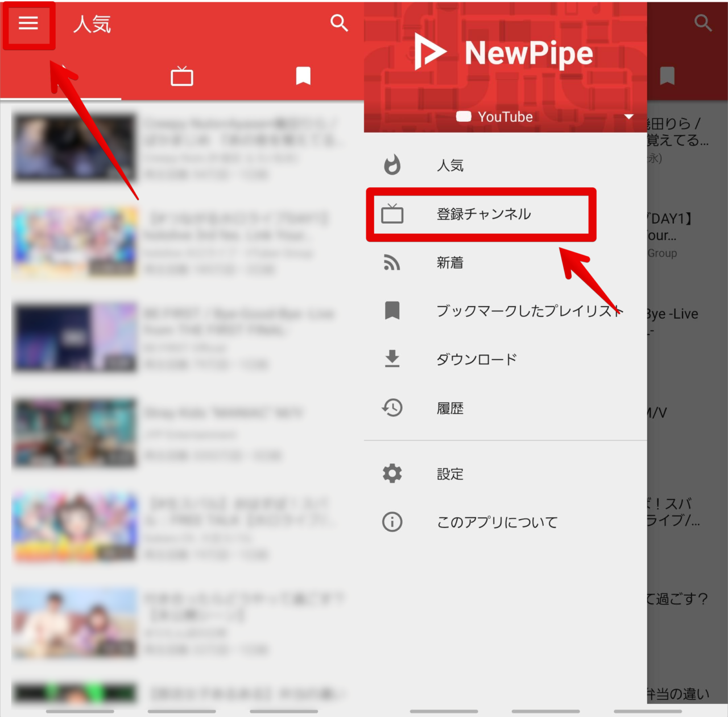Open 履歴 history in the drawer
The height and width of the screenshot is (717, 728).
[506, 408]
